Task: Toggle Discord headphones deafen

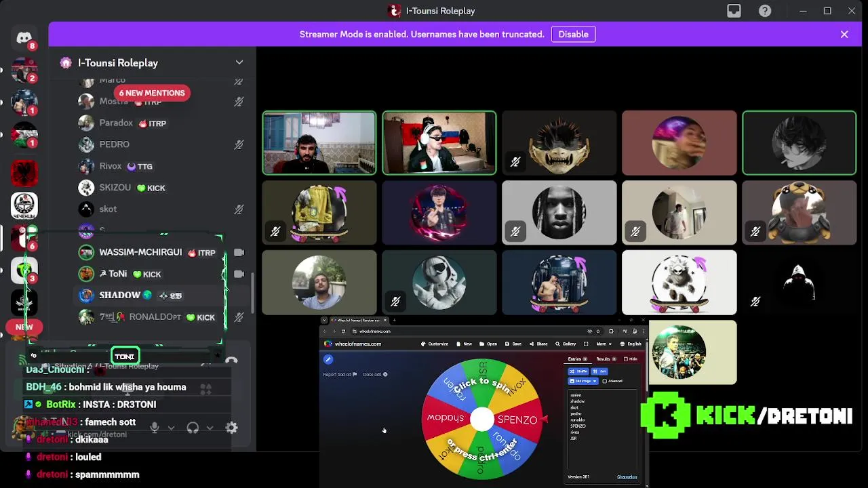Action: (x=193, y=428)
